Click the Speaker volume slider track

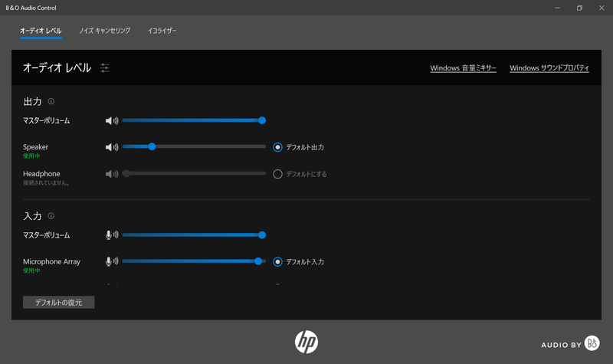tap(207, 146)
